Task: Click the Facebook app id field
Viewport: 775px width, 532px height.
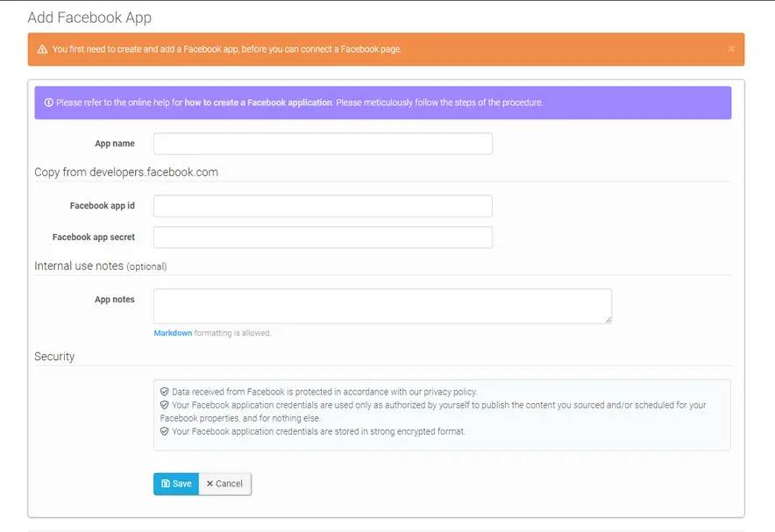Action: [323, 205]
